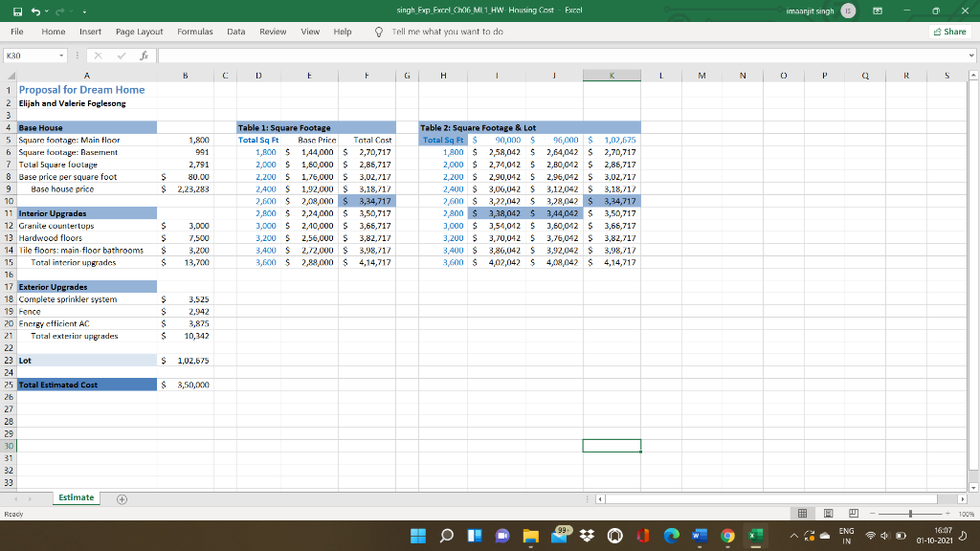The width and height of the screenshot is (980, 551).
Task: Click the Share button
Action: (x=950, y=31)
